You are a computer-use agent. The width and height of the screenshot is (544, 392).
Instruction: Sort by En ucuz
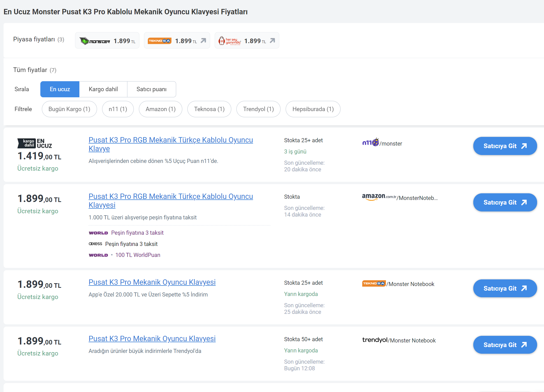tap(60, 89)
